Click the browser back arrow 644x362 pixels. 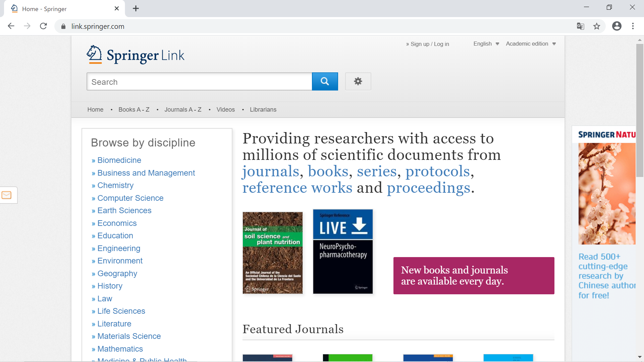(11, 26)
